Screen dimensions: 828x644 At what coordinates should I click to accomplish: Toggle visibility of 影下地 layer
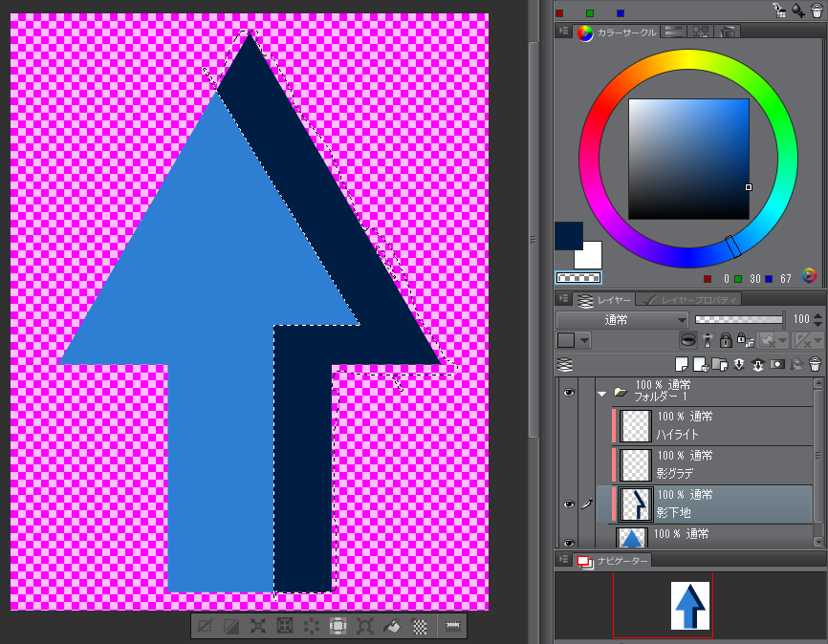coord(569,504)
